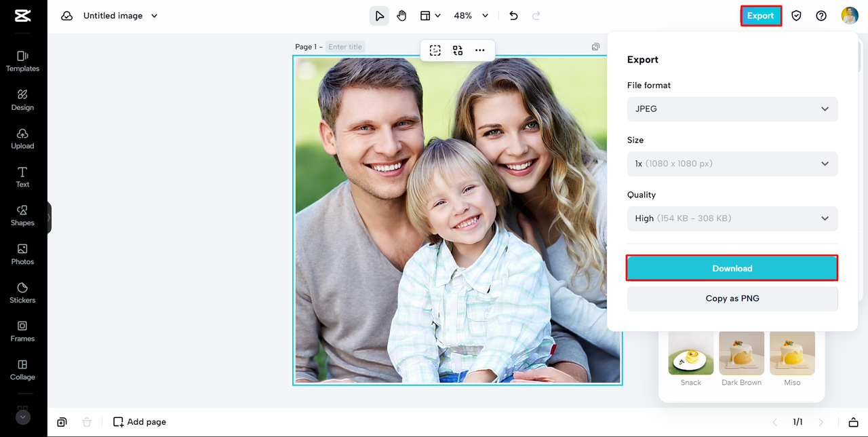This screenshot has width=868, height=437.
Task: Click the shield privacy icon
Action: click(796, 16)
